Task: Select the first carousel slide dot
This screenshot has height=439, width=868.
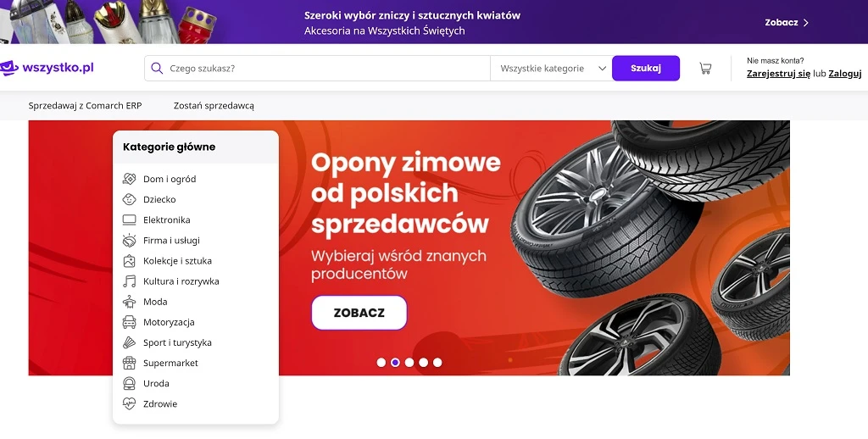Action: pyautogui.click(x=381, y=363)
